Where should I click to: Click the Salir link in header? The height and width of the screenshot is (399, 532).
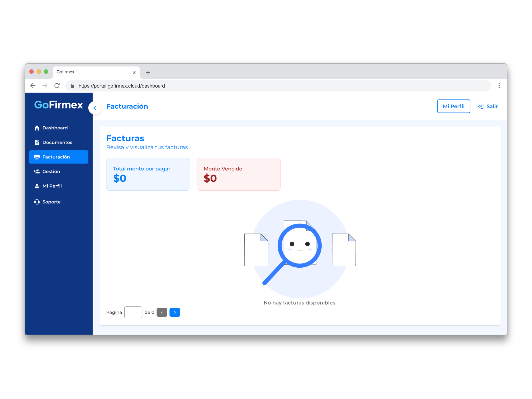492,106
